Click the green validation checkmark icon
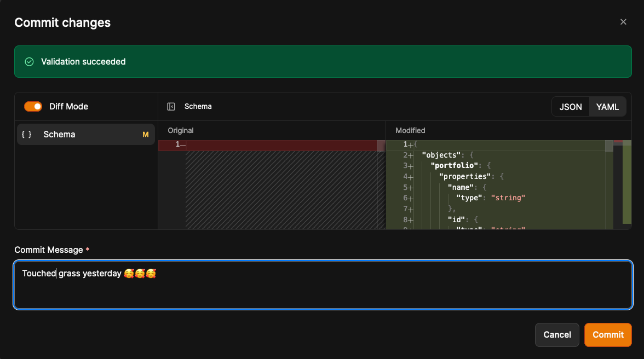 pos(30,62)
